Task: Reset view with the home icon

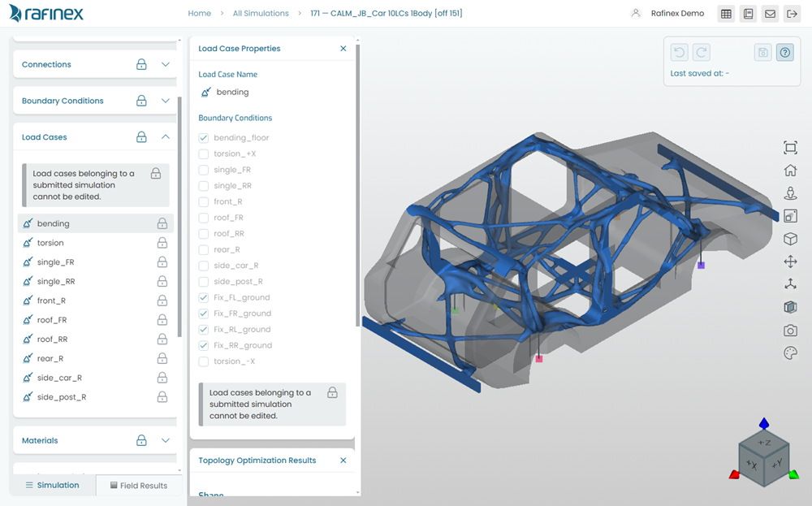Action: tap(790, 171)
